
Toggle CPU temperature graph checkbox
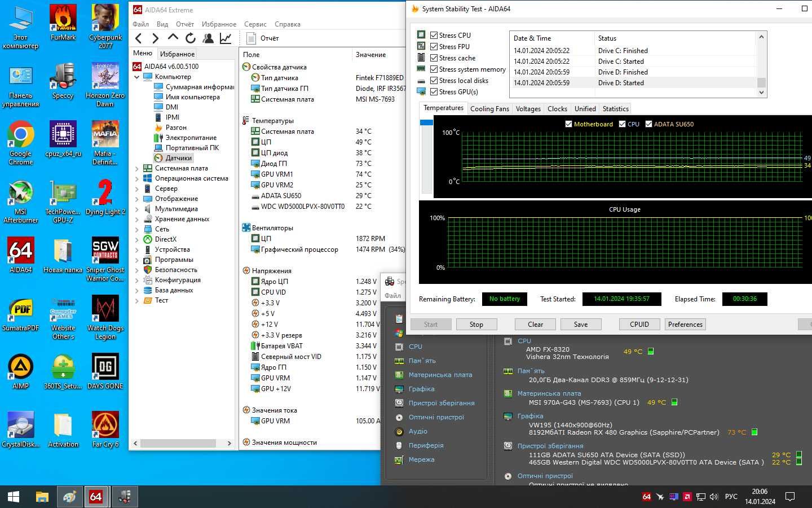pyautogui.click(x=622, y=124)
